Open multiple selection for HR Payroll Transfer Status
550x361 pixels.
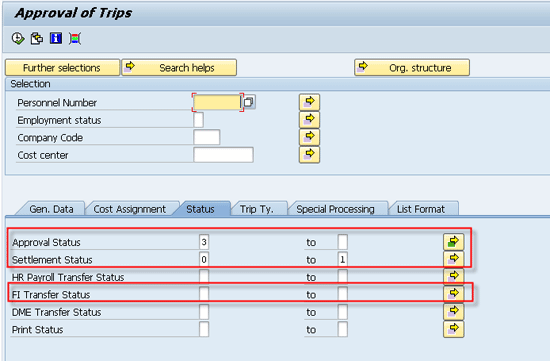tap(454, 276)
